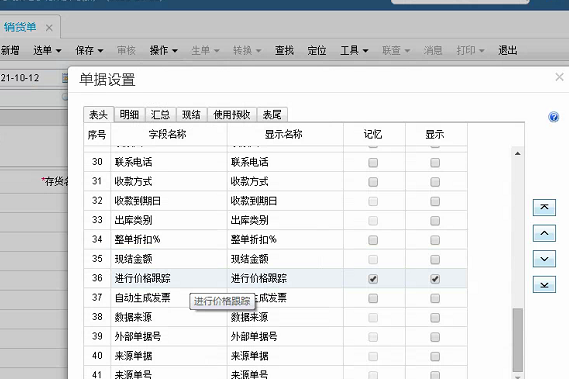Image resolution: width=569 pixels, height=379 pixels.
Task: Enable 显示 for 整单折扣%
Action: [x=435, y=240]
